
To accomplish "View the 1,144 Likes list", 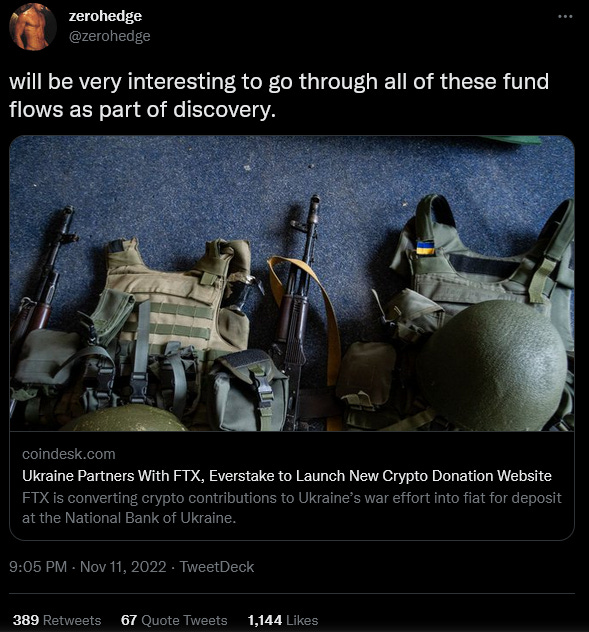I will [283, 620].
